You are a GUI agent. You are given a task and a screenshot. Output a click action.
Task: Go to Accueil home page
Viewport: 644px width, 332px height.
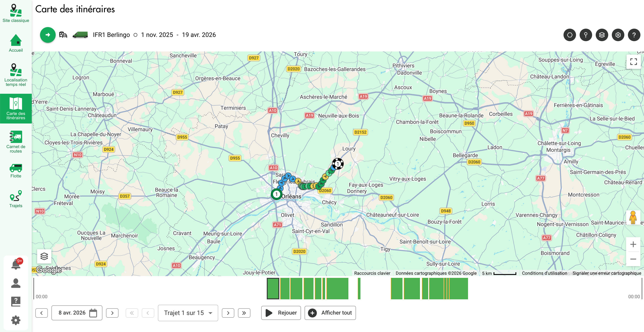point(16,43)
